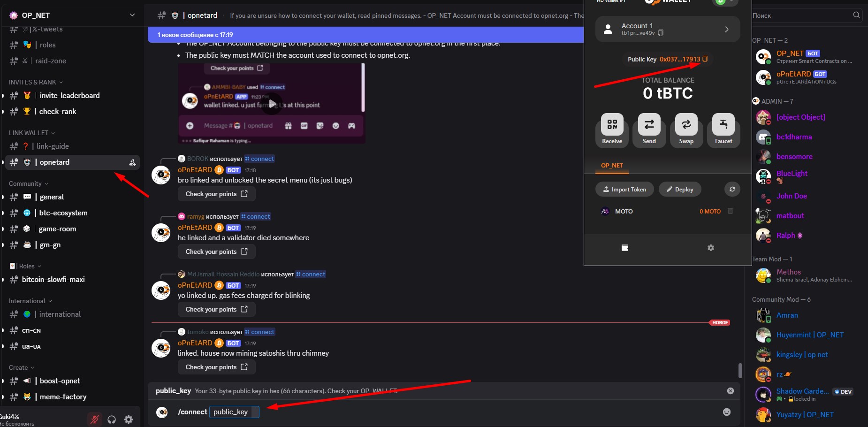This screenshot has height=427, width=868.
Task: Open wallet settings gear icon
Action: [710, 248]
